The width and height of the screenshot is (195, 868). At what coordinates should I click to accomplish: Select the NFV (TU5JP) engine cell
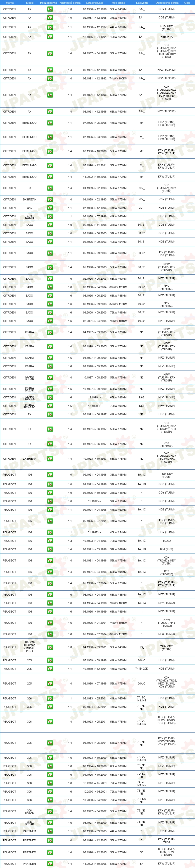click(167, 406)
